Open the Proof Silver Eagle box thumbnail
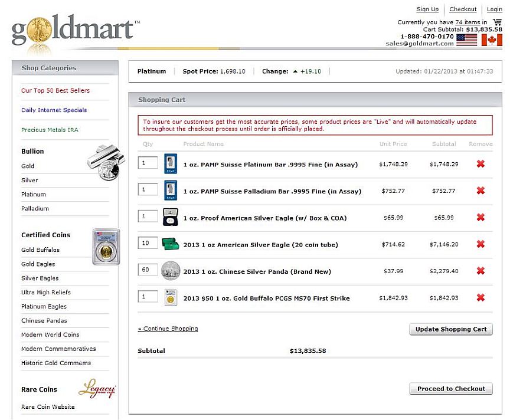Image resolution: width=510 pixels, height=420 pixels. tap(171, 217)
